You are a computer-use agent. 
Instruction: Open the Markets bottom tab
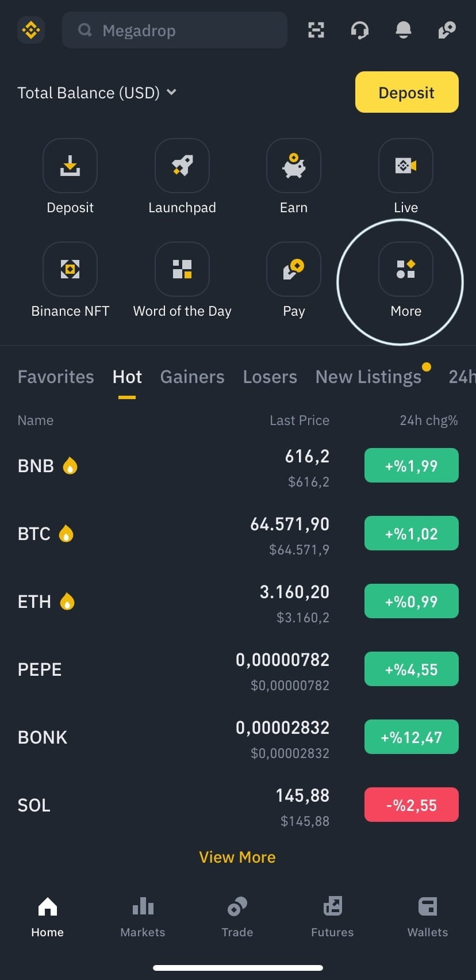coord(143,917)
